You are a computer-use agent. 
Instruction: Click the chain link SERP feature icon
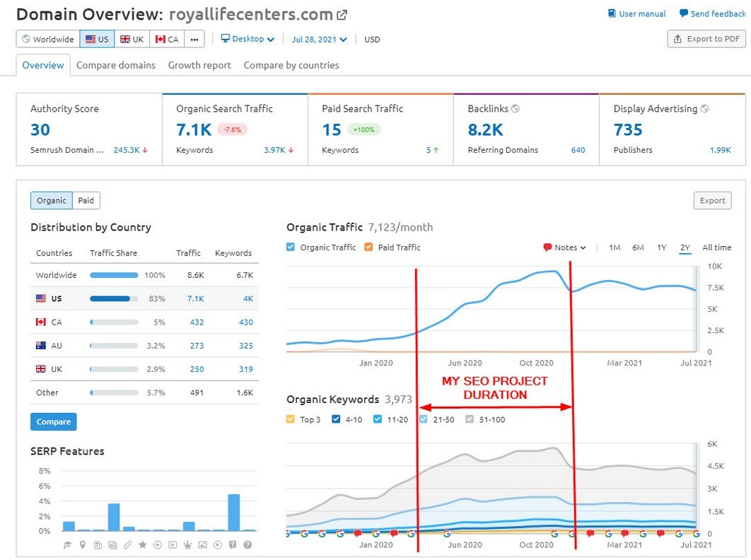(x=127, y=544)
